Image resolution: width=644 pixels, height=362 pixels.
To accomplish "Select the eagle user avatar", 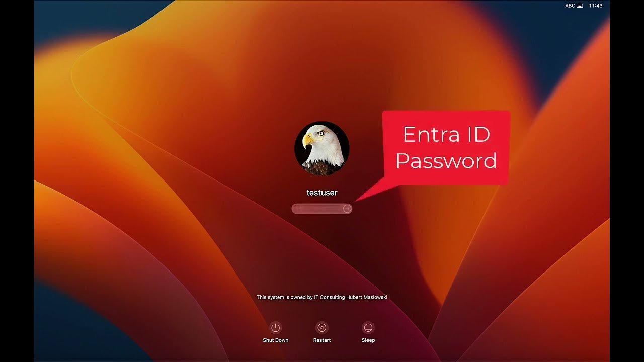I will tap(322, 148).
